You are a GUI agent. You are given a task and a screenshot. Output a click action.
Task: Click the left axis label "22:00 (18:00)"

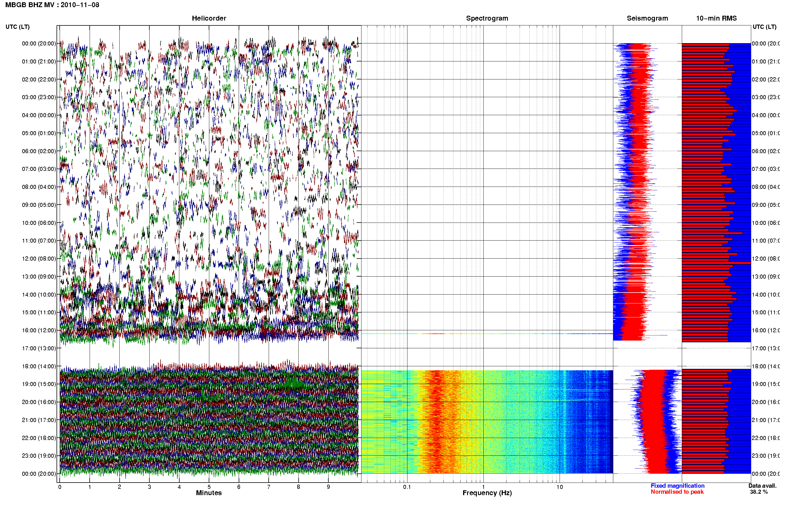click(x=39, y=438)
